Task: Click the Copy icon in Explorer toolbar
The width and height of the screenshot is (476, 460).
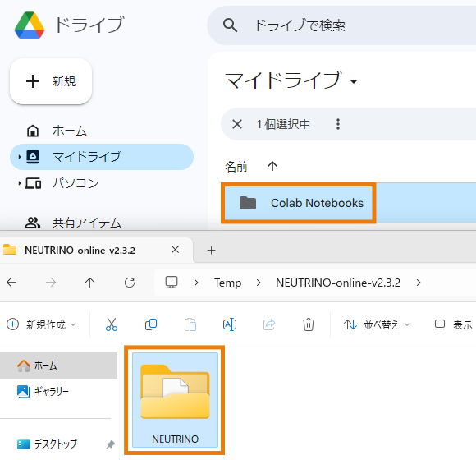Action: pos(151,324)
